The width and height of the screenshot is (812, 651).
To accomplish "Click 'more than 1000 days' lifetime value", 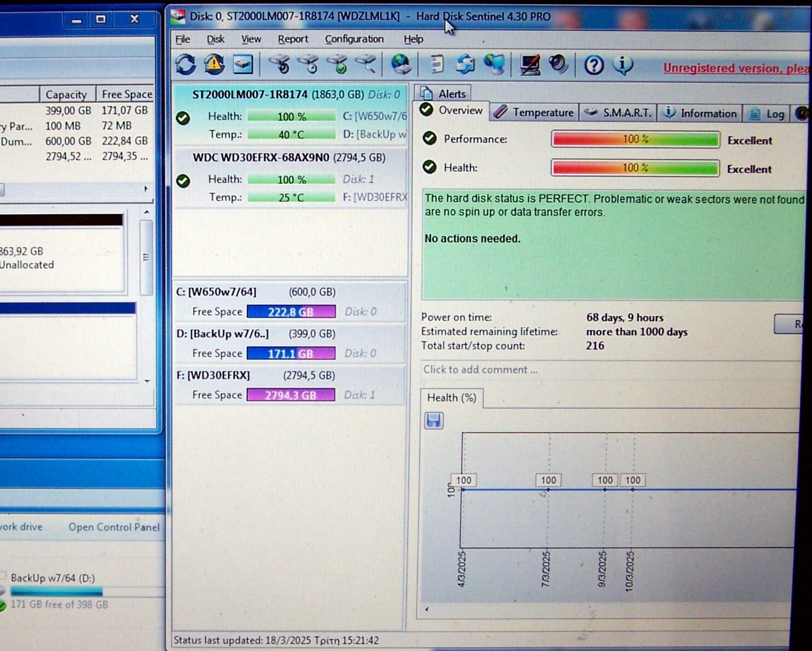I will click(x=637, y=332).
